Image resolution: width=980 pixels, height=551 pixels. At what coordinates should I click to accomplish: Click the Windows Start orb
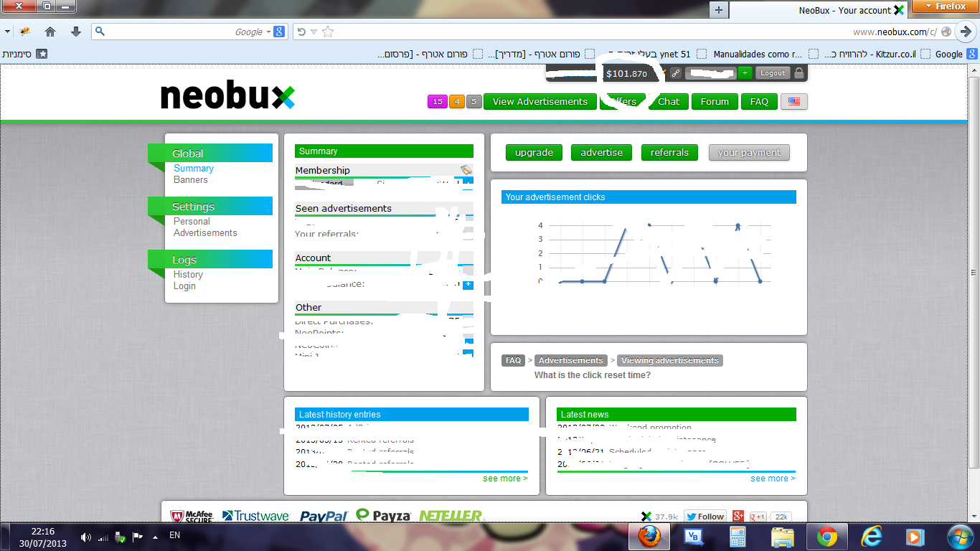[960, 536]
